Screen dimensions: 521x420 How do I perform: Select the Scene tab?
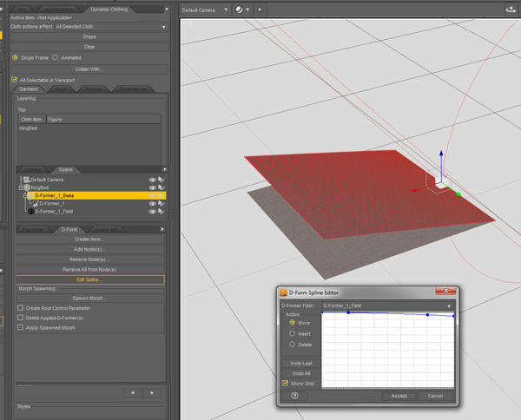coord(65,170)
